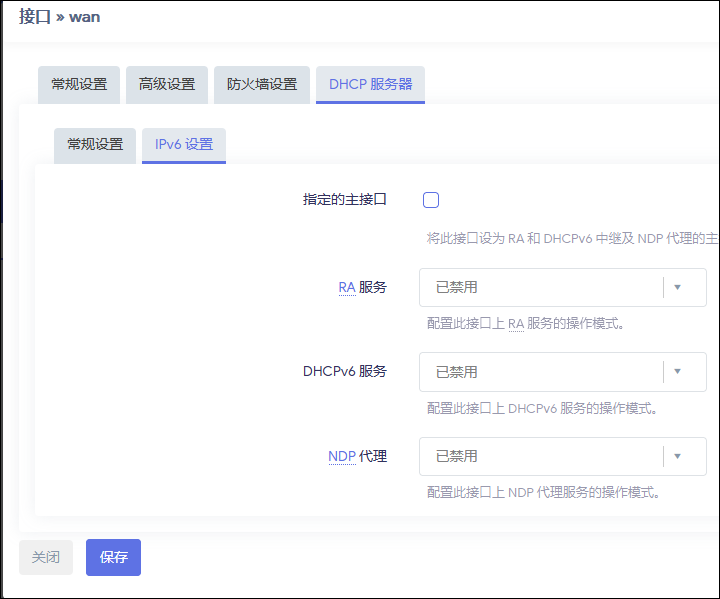720x599 pixels.
Task: Click the arrow icon in DHCPv6 服务 dropdown
Action: [677, 372]
